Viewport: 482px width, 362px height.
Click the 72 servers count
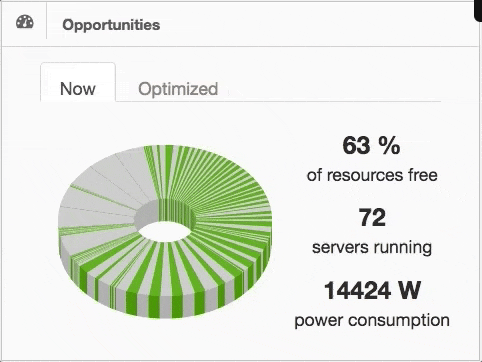pos(372,217)
